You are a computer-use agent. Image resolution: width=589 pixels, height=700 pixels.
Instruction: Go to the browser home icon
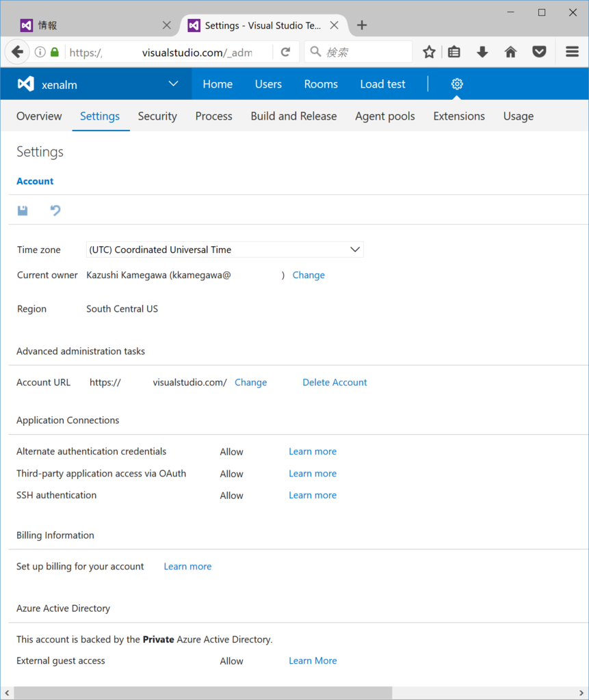click(510, 52)
